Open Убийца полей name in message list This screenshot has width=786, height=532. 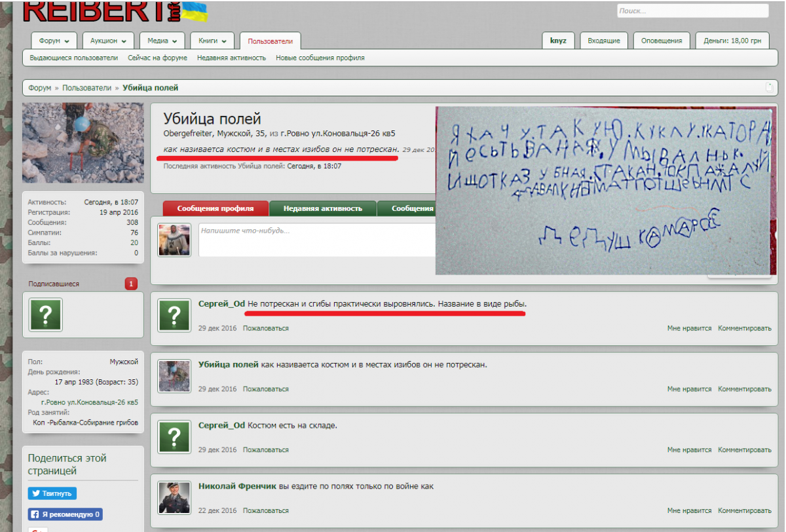tap(229, 364)
